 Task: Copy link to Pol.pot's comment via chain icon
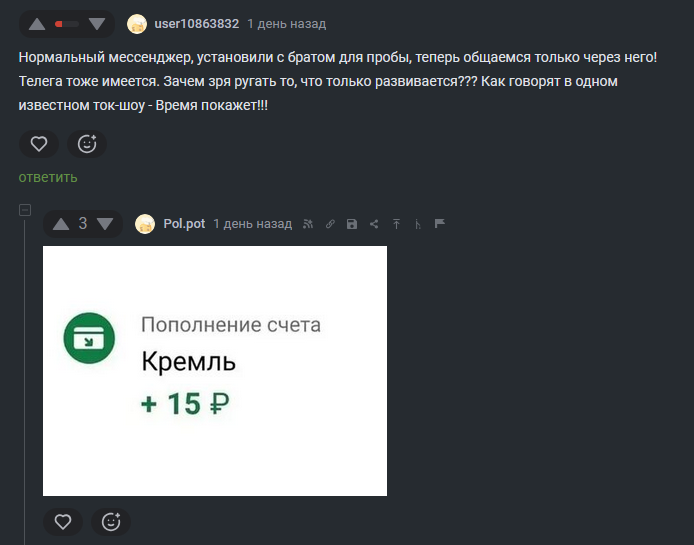pos(330,224)
